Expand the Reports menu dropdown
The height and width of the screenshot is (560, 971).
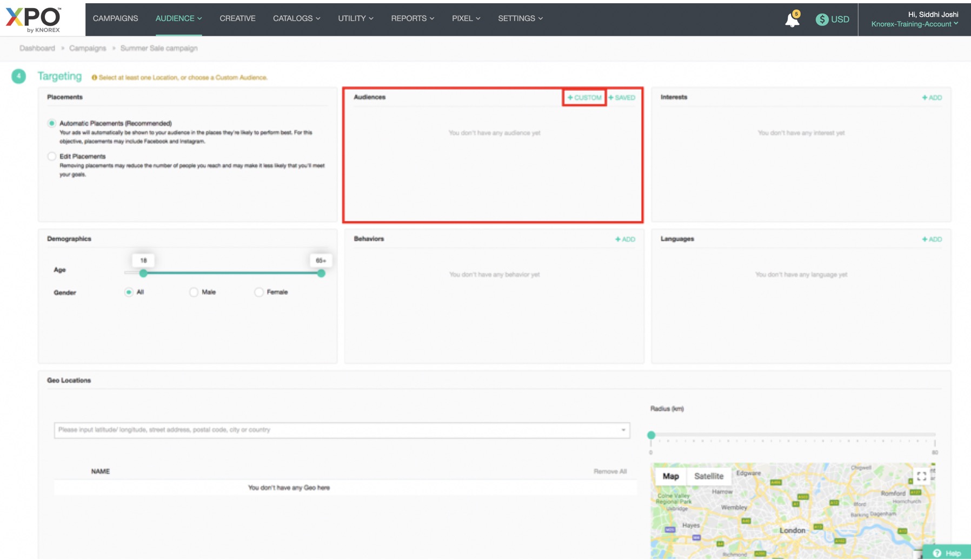tap(412, 18)
